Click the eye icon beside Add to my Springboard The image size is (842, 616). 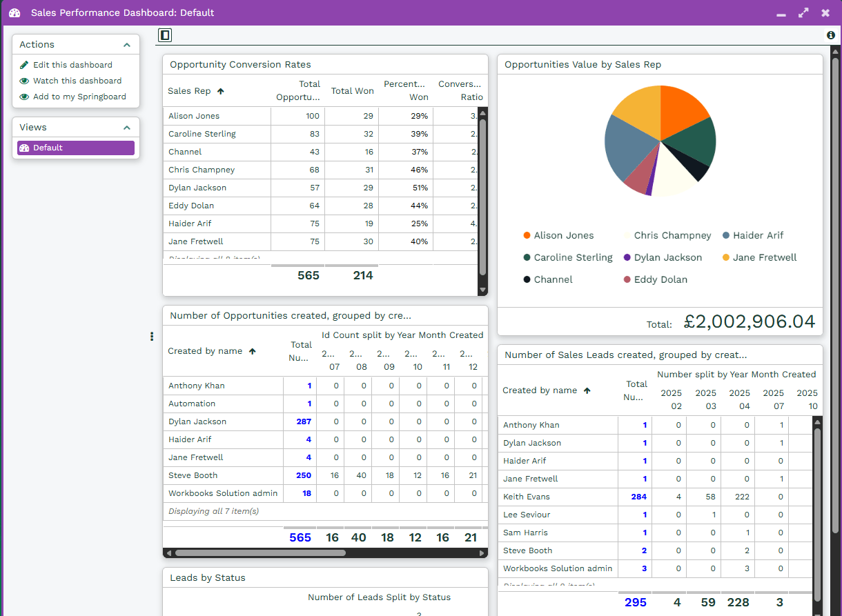[24, 97]
